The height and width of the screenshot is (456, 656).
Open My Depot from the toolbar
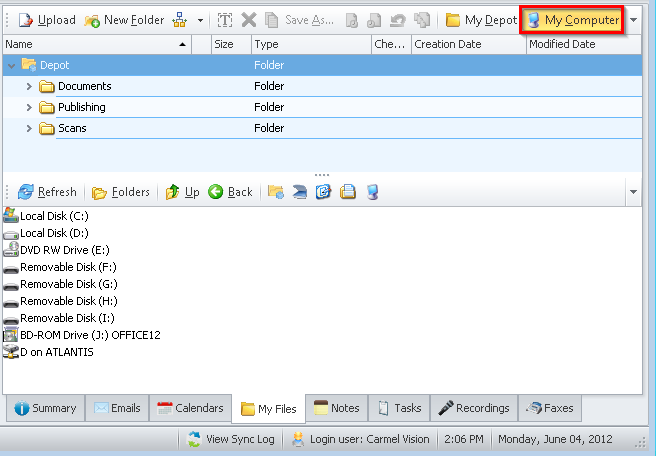click(x=481, y=20)
